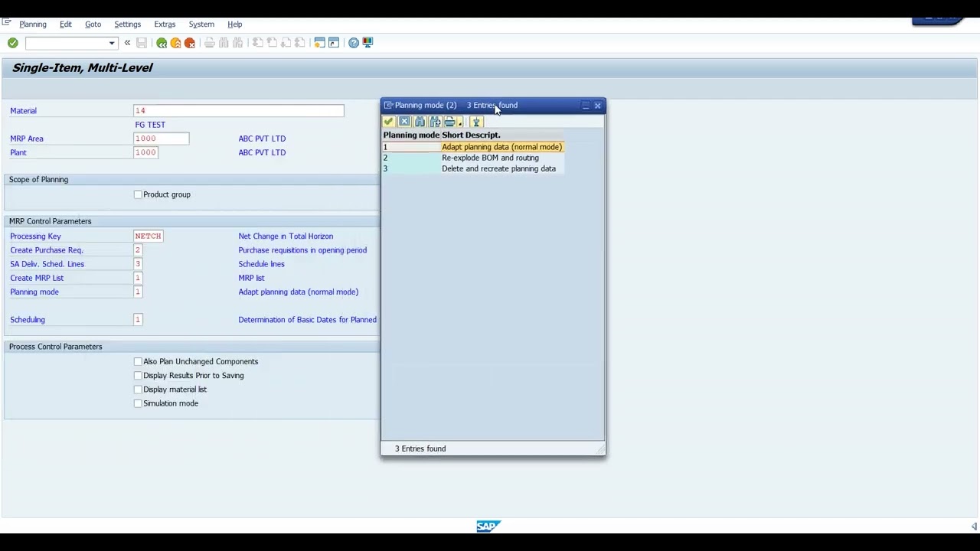Click the Create MRP List field
This screenshot has width=980, height=551.
tap(138, 278)
